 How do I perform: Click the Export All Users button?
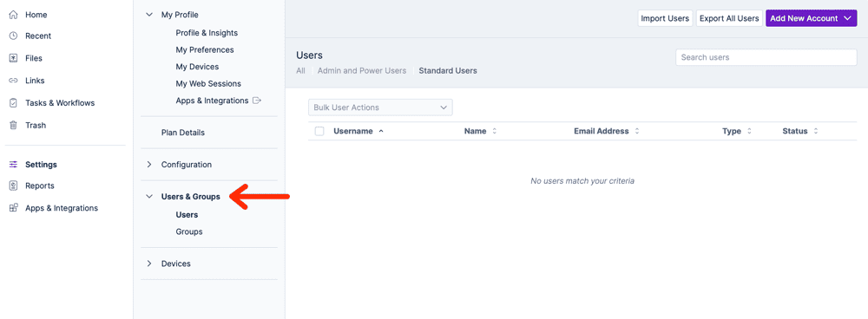[x=729, y=18]
